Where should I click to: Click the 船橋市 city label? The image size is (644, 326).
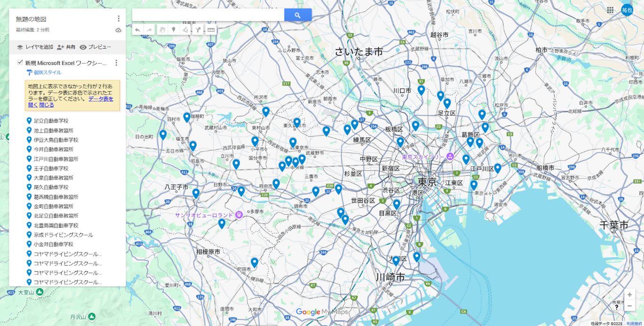point(545,168)
